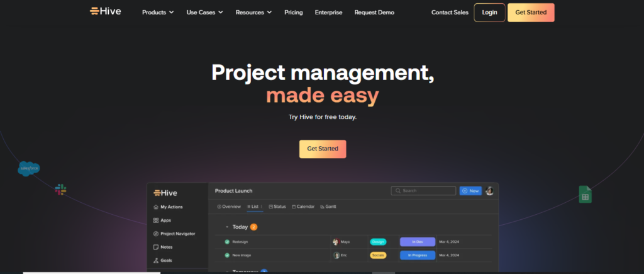Click the Redesign row's Mar 4, 2024 date
The image size is (644, 274).
pos(449,242)
